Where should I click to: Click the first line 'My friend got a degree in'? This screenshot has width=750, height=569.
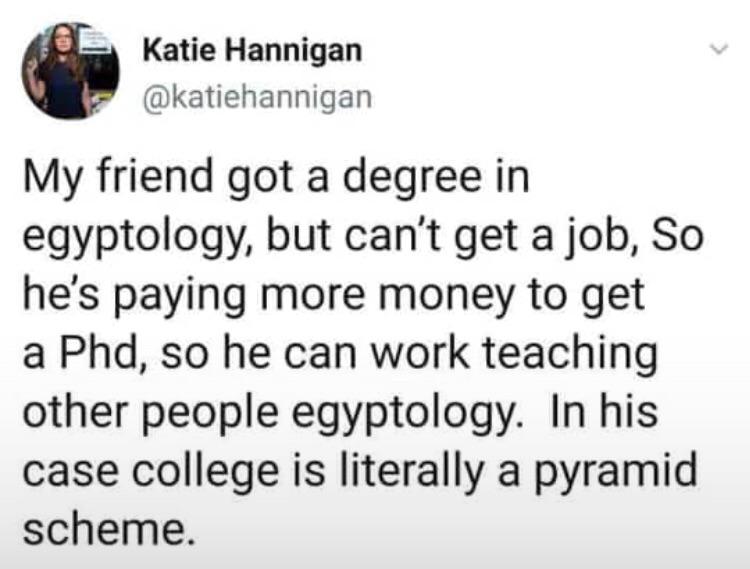pos(276,180)
